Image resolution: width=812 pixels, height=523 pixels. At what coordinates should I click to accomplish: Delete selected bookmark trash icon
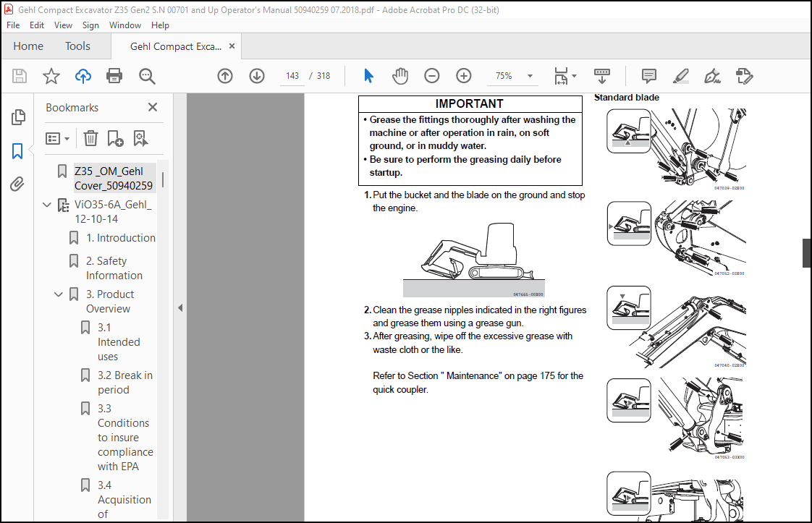click(x=90, y=138)
